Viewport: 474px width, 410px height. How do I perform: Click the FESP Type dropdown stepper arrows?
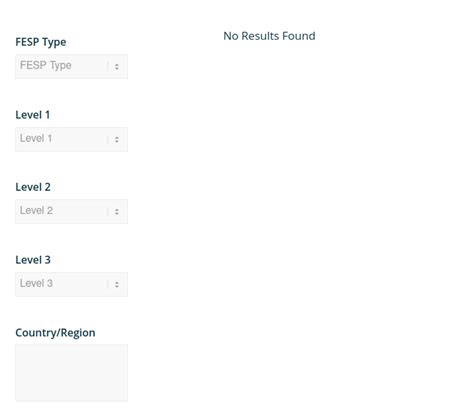click(x=117, y=66)
